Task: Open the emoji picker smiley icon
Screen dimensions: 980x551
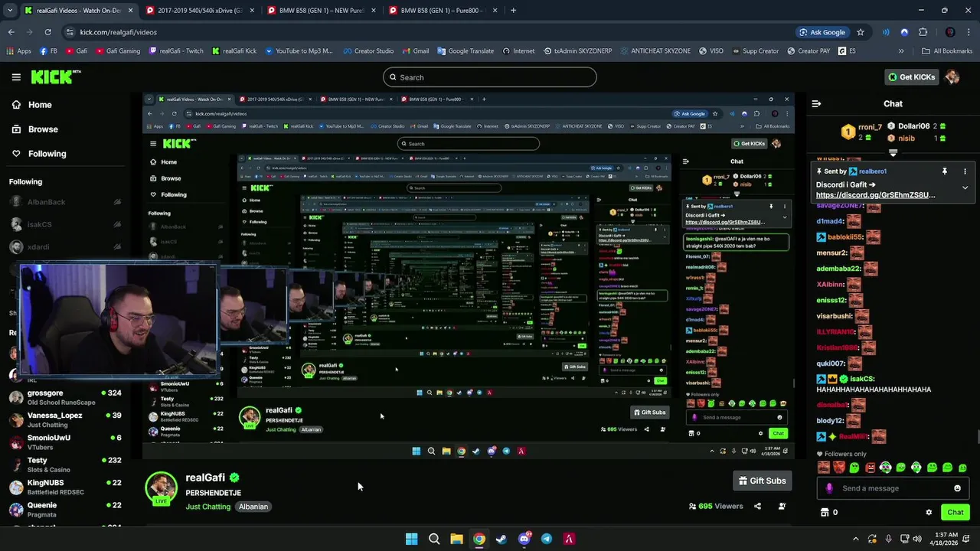Action: coord(957,488)
